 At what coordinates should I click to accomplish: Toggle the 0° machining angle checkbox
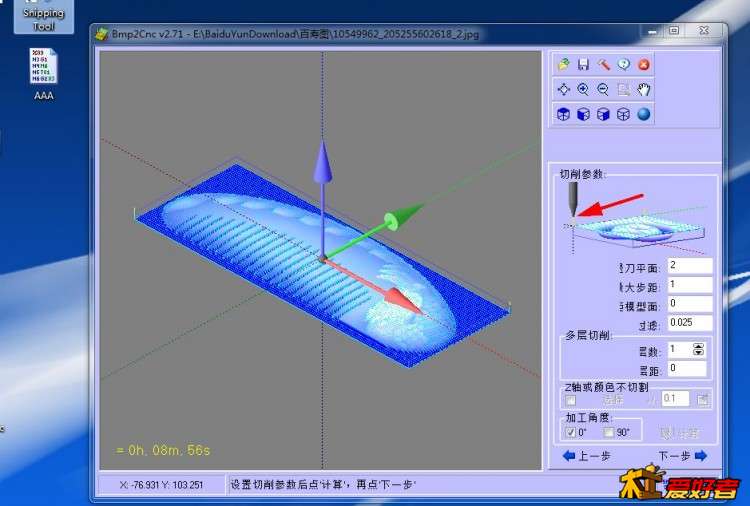click(x=571, y=433)
